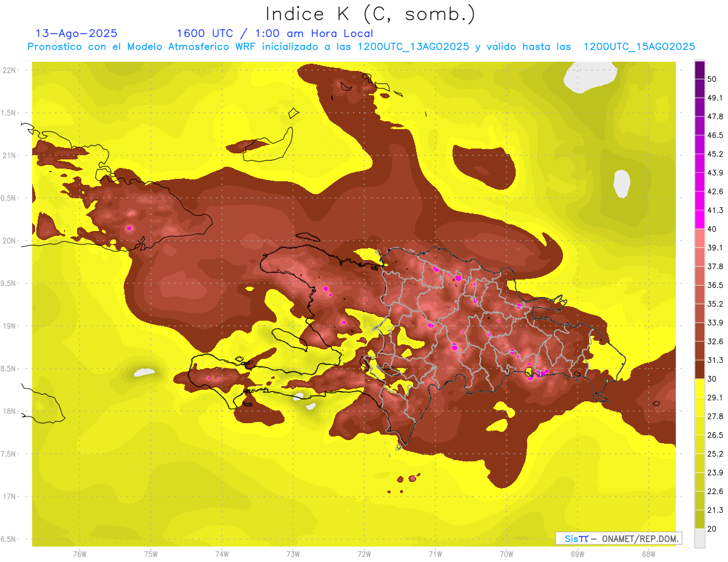Click the "73W" longitude label
The image size is (728, 562).
coord(293,554)
